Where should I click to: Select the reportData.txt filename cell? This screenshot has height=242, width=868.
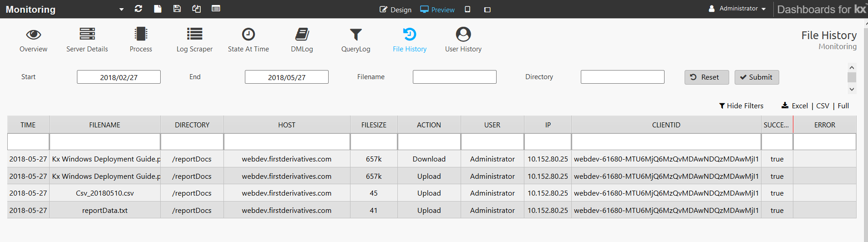pyautogui.click(x=105, y=210)
